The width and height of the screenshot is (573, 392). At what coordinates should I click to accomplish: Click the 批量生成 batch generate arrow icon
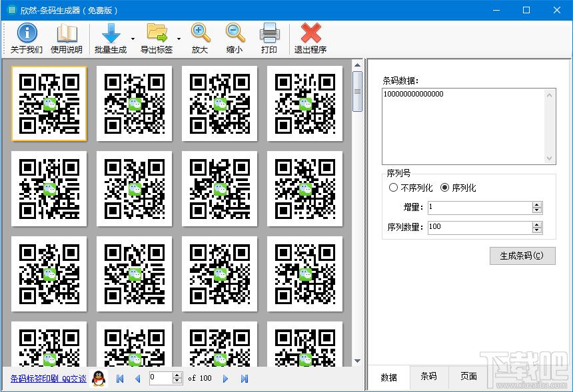point(111,33)
